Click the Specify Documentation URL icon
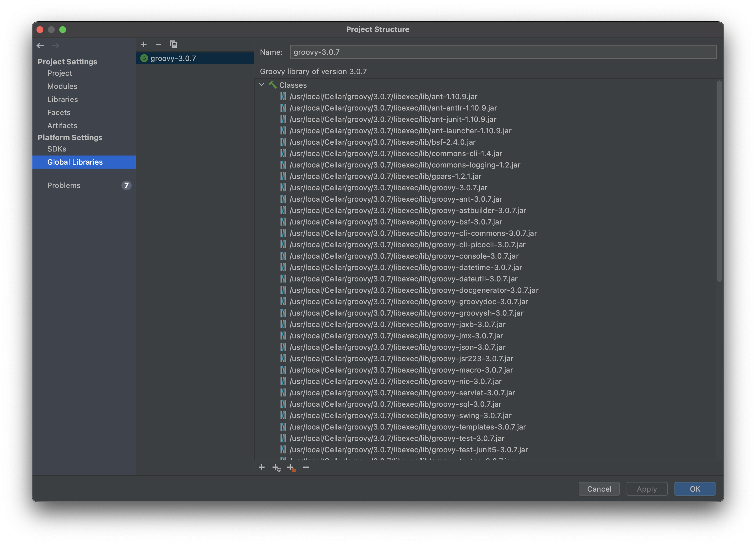This screenshot has height=544, width=756. pos(276,468)
